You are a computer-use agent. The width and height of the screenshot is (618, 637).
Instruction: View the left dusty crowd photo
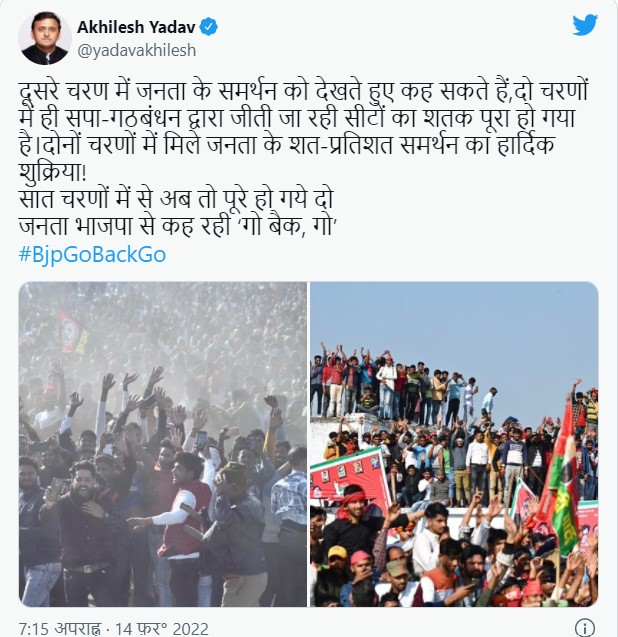click(163, 444)
